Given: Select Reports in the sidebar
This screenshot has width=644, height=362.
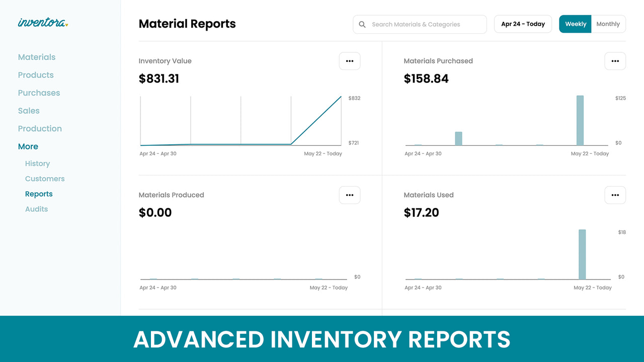Looking at the screenshot, I should 39,194.
